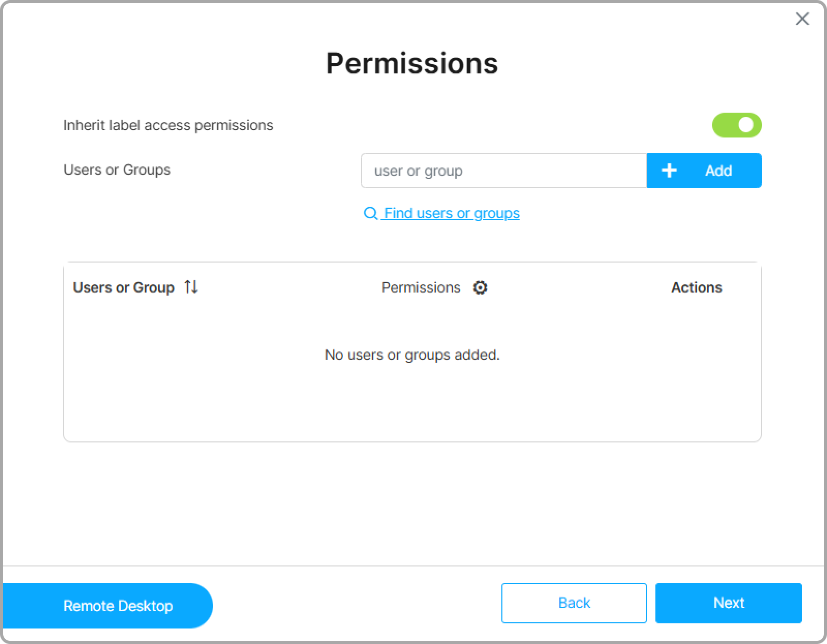Click the Inherit label access permissions label
The height and width of the screenshot is (644, 827).
168,126
